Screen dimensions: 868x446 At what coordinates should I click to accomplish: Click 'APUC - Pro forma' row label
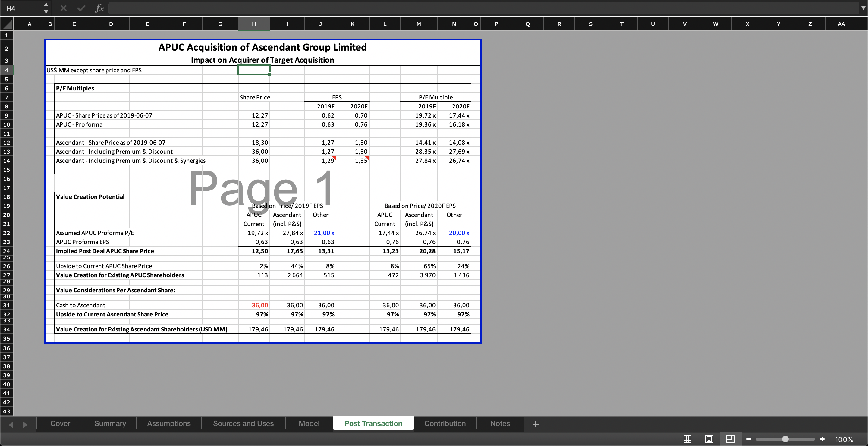pos(79,124)
